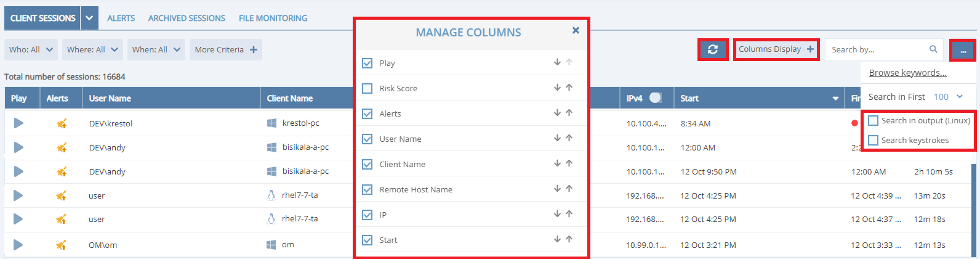Open the File Monitoring tab
Screen dimensions: 980x259
pos(273,18)
